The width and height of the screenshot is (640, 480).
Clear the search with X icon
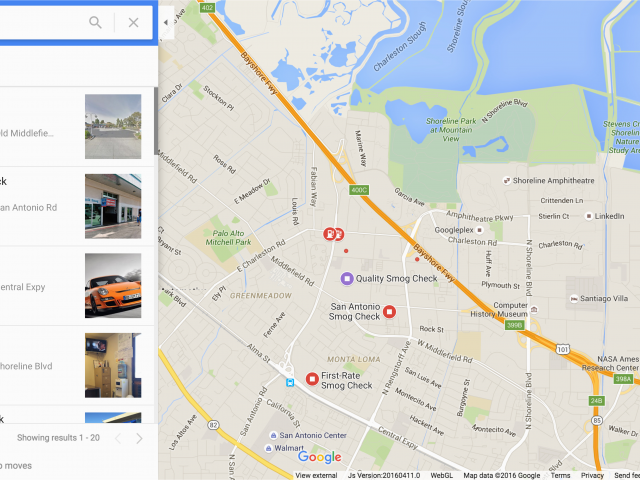click(133, 22)
